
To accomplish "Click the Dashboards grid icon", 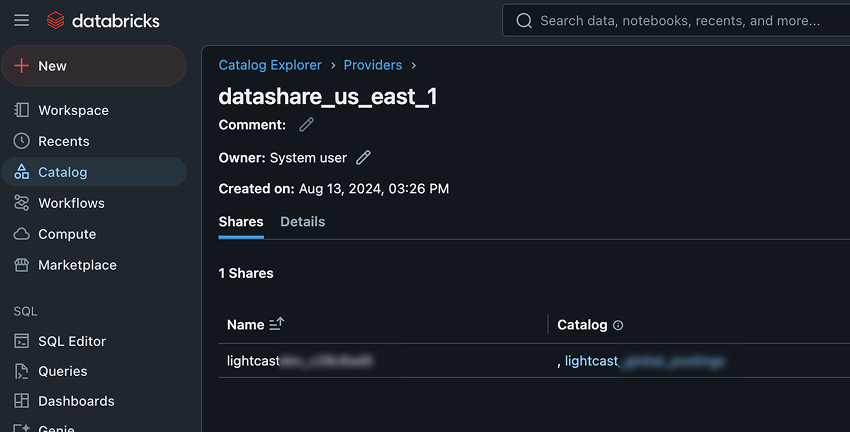I will pyautogui.click(x=22, y=401).
